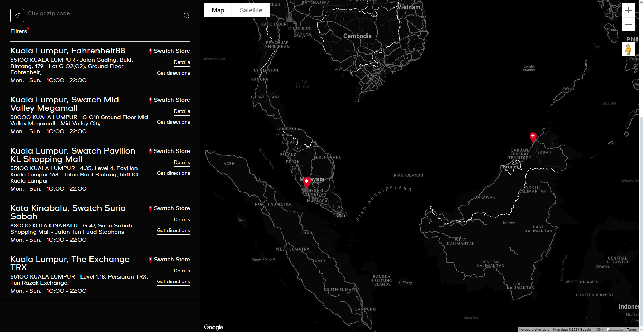The width and height of the screenshot is (644, 332).
Task: Switch to the Satellite view tab
Action: click(251, 10)
